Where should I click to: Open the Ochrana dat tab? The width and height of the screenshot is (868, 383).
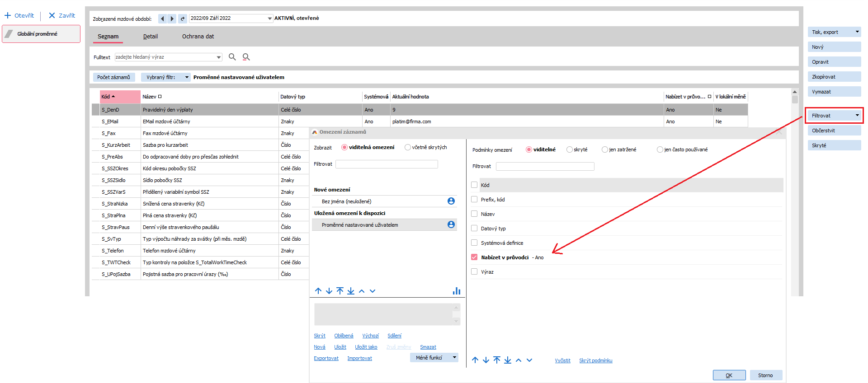pos(198,37)
